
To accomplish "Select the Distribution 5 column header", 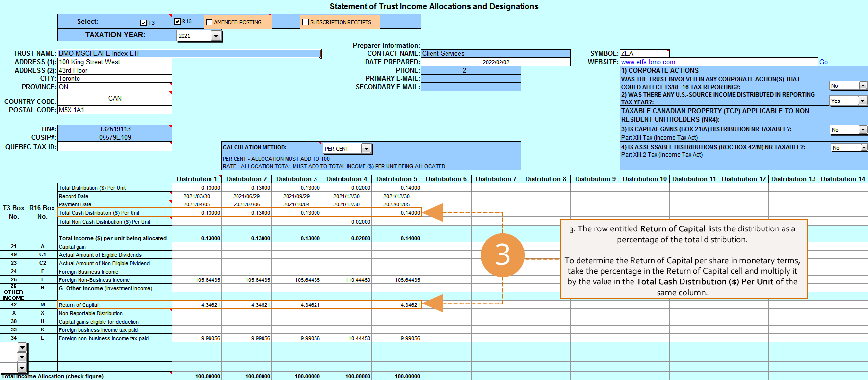I will tap(396, 179).
